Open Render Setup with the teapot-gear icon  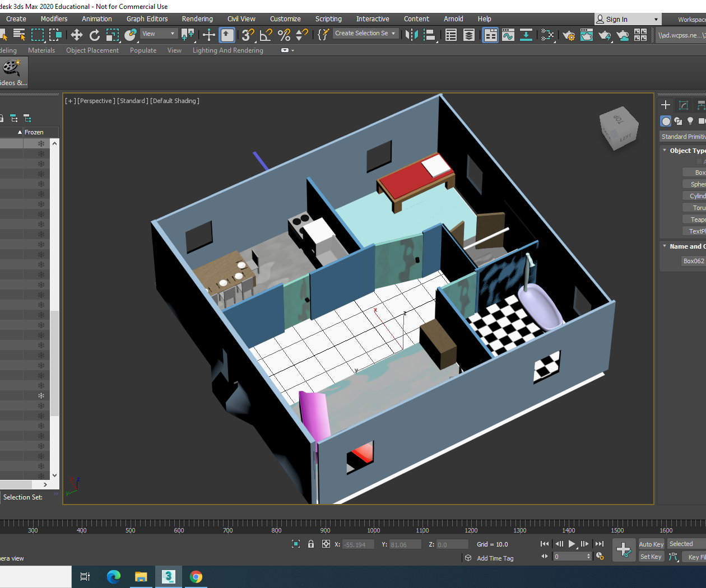coord(568,35)
